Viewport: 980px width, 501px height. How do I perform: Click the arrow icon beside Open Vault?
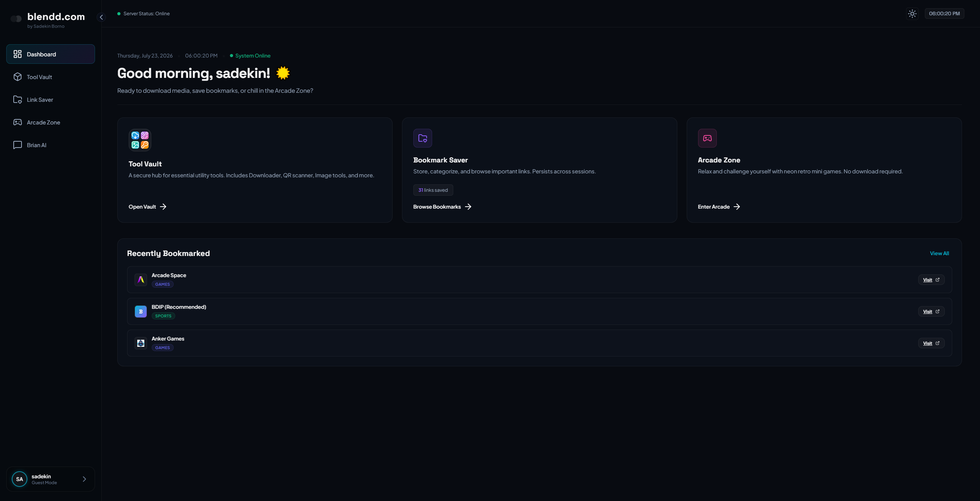click(x=163, y=207)
